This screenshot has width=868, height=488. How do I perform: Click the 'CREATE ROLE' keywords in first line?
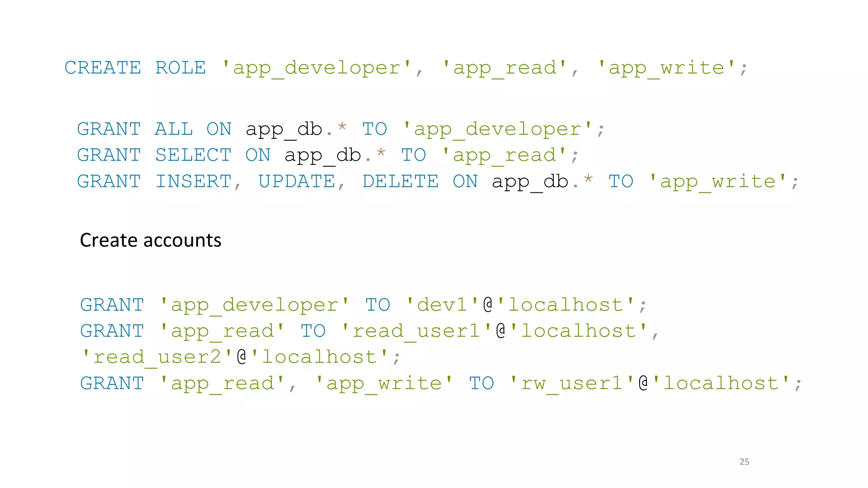[135, 68]
